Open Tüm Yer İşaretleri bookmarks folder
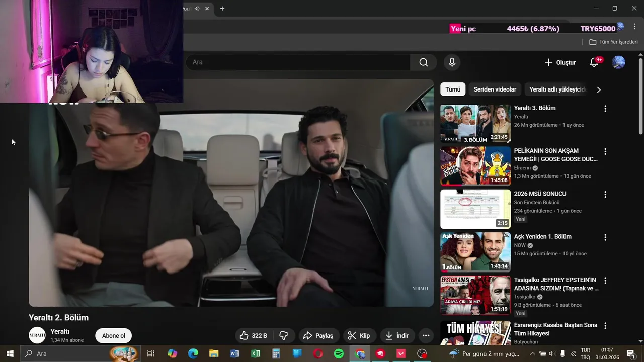644x362 pixels. tap(613, 42)
